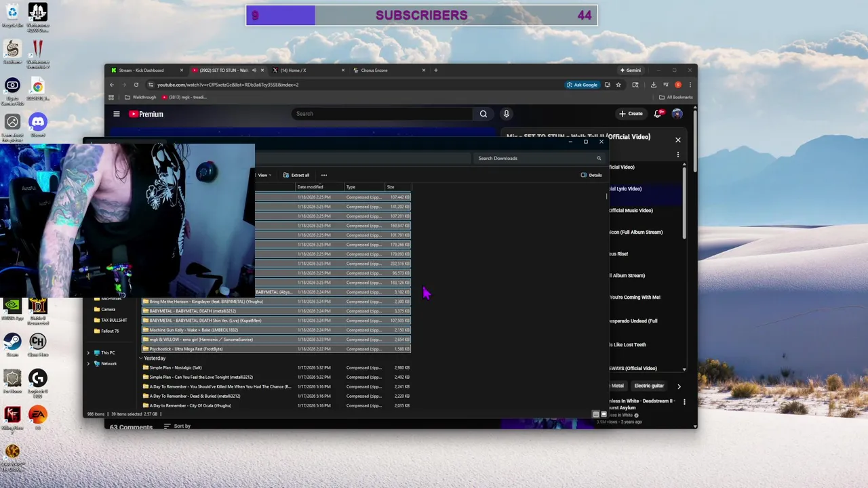Open the mix playlist three-dot options
The height and width of the screenshot is (488, 868).
[x=677, y=155]
